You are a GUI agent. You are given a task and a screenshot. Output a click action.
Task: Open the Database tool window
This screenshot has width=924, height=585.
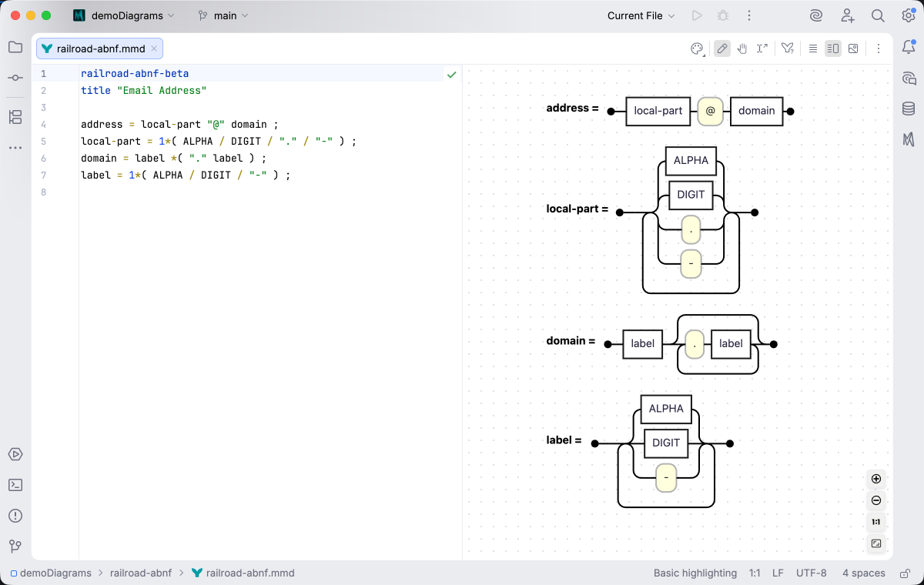click(909, 109)
